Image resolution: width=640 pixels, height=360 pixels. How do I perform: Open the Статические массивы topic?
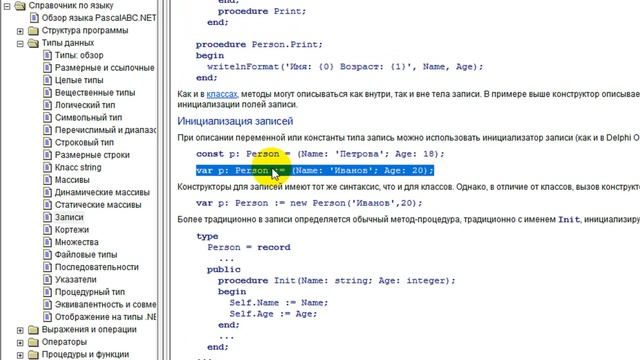(x=98, y=205)
